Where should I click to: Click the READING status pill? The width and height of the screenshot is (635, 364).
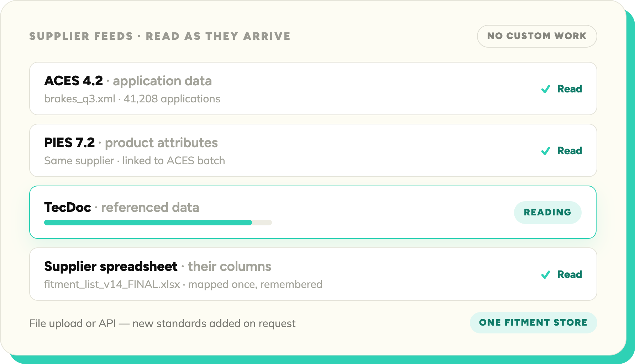point(547,212)
